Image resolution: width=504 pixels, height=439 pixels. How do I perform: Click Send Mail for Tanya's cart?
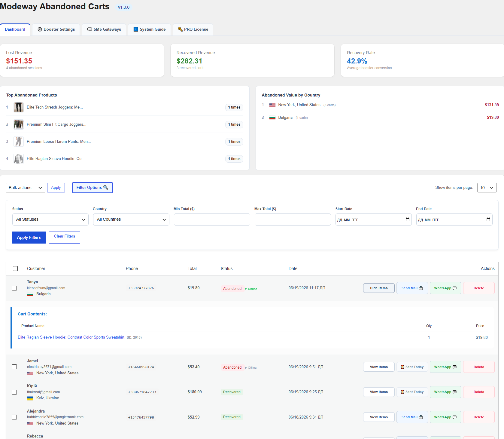412,288
